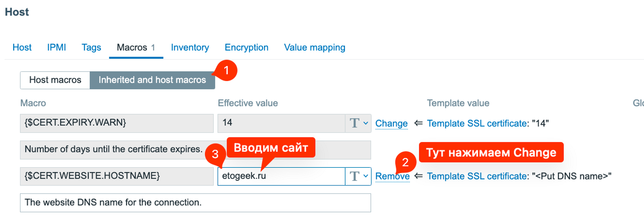This screenshot has height=218, width=644.
Task: Switch to the IPMI tab
Action: point(56,47)
